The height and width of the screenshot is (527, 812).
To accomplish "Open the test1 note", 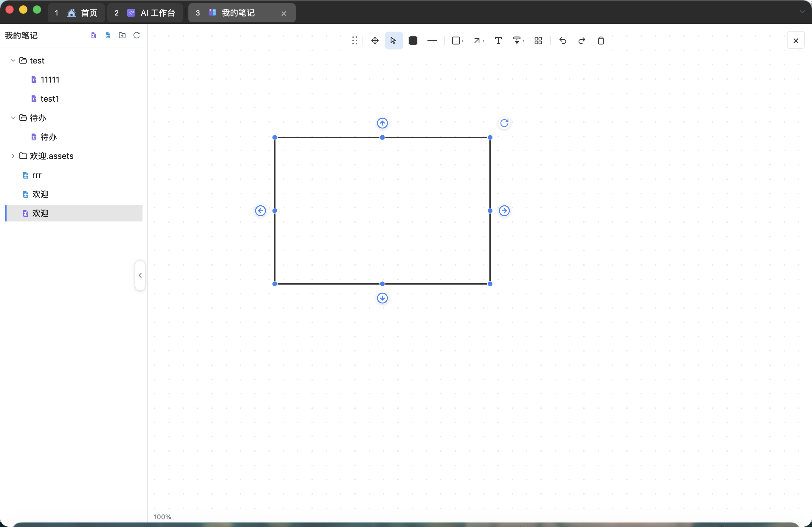I will tap(49, 99).
